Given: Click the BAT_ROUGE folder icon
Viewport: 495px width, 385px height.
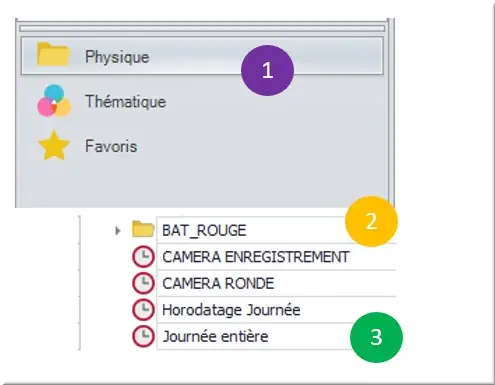Looking at the screenshot, I should coord(143,229).
